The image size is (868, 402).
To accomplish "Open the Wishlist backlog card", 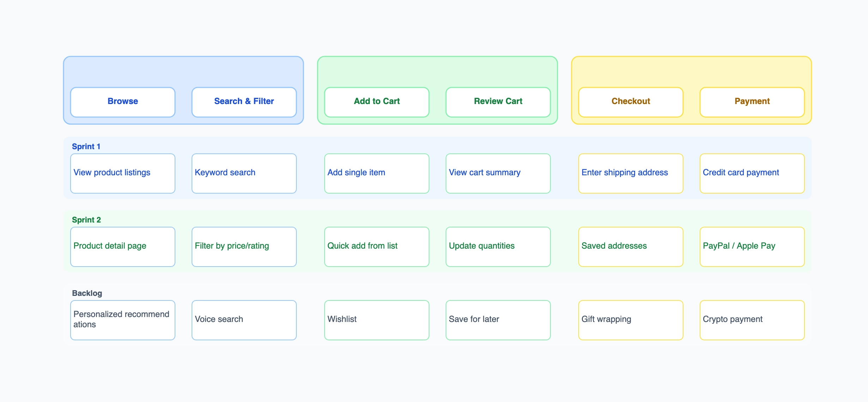I will click(x=376, y=319).
